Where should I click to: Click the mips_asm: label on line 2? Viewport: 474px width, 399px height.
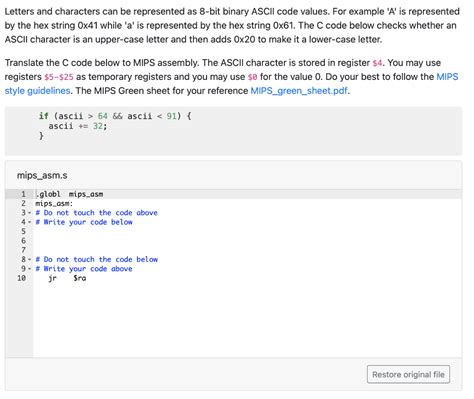(x=54, y=203)
